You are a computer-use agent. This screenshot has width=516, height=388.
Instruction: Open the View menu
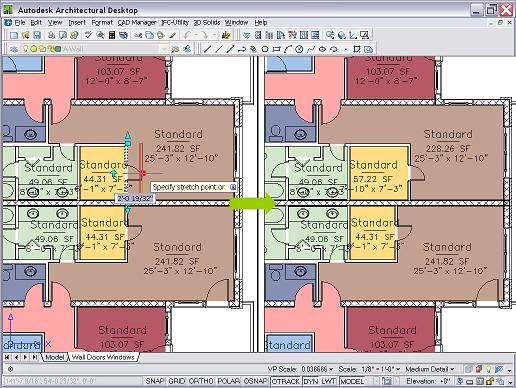click(x=55, y=22)
